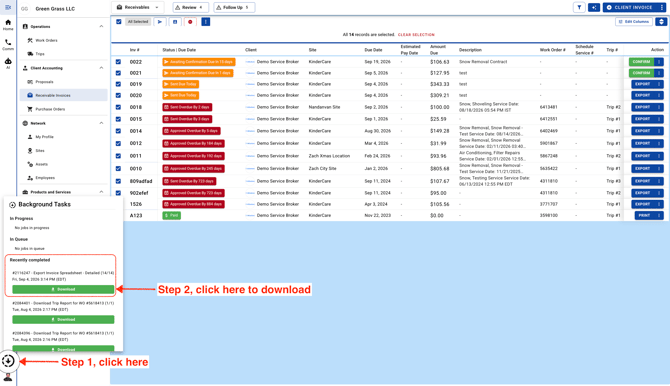The width and height of the screenshot is (670, 386).
Task: Open the AI assistant robot icon
Action: pos(8,63)
